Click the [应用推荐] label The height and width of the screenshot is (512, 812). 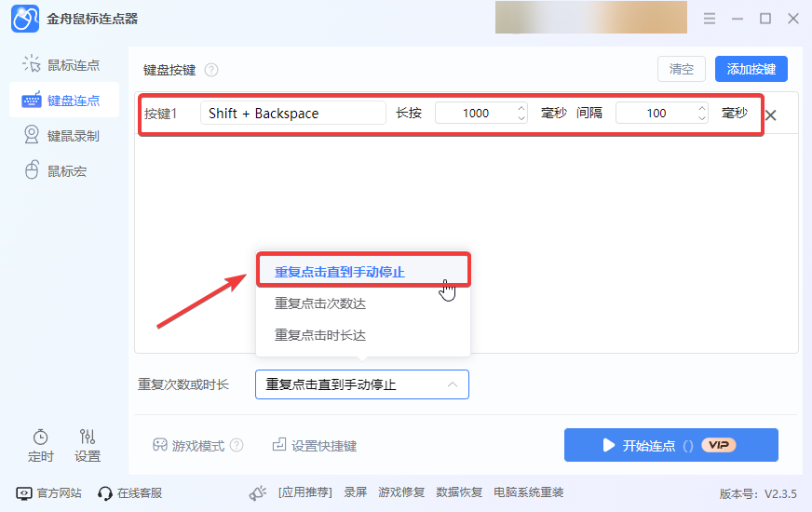click(305, 492)
